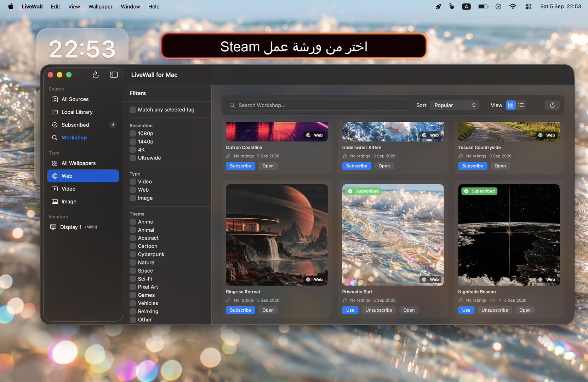Select the Nightside Beacon thumbnail
Image resolution: width=588 pixels, height=382 pixels.
(509, 235)
